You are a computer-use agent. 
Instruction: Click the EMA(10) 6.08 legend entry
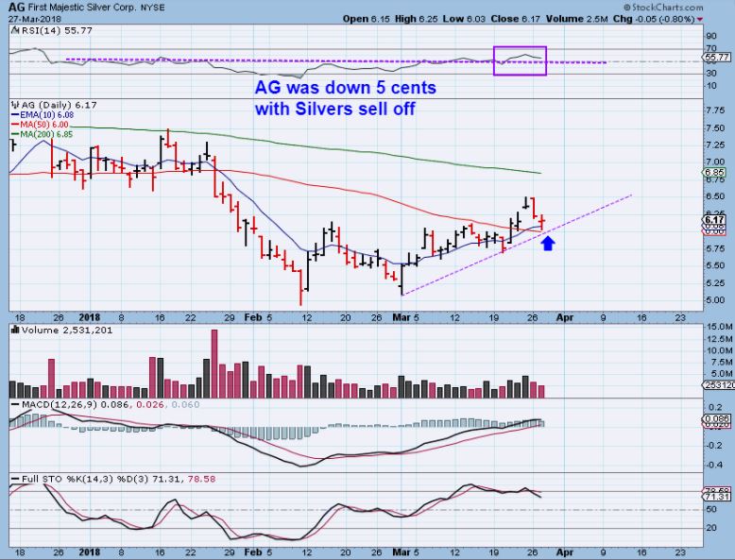(43, 115)
